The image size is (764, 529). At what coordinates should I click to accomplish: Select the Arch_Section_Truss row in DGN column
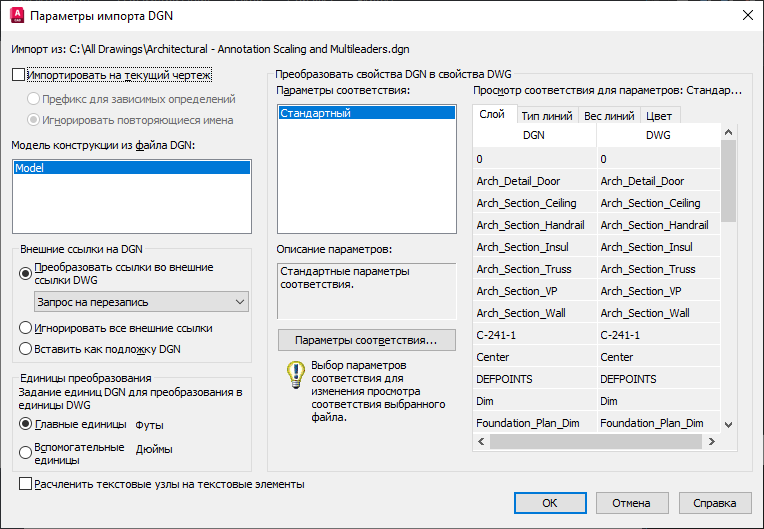(x=535, y=269)
